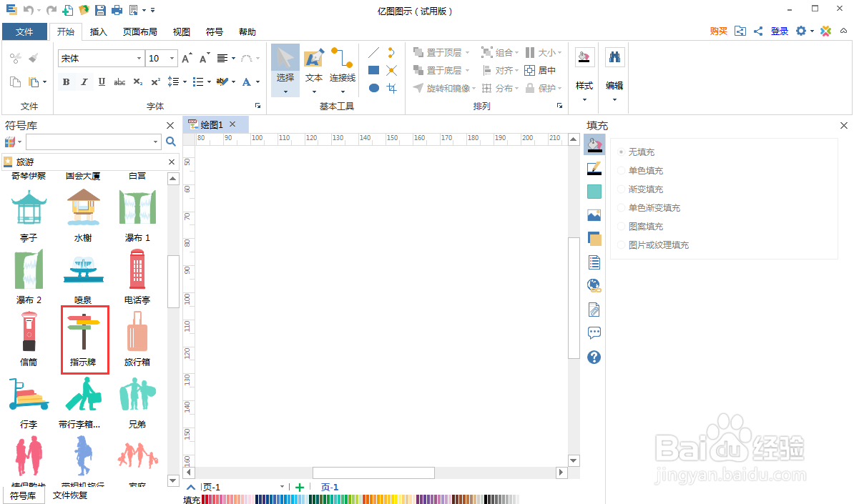Click the Find binoculars edit icon
This screenshot has width=854, height=504.
coord(615,57)
